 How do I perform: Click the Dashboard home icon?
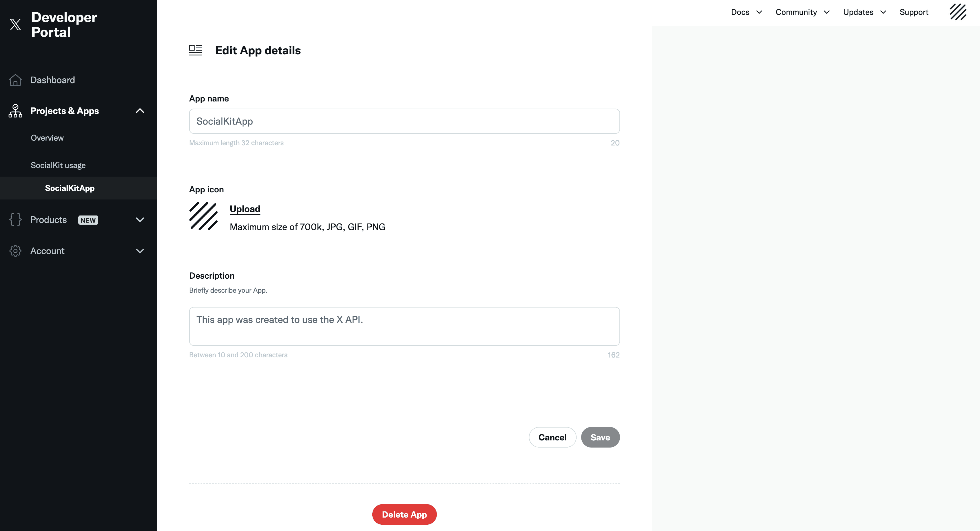pos(15,80)
